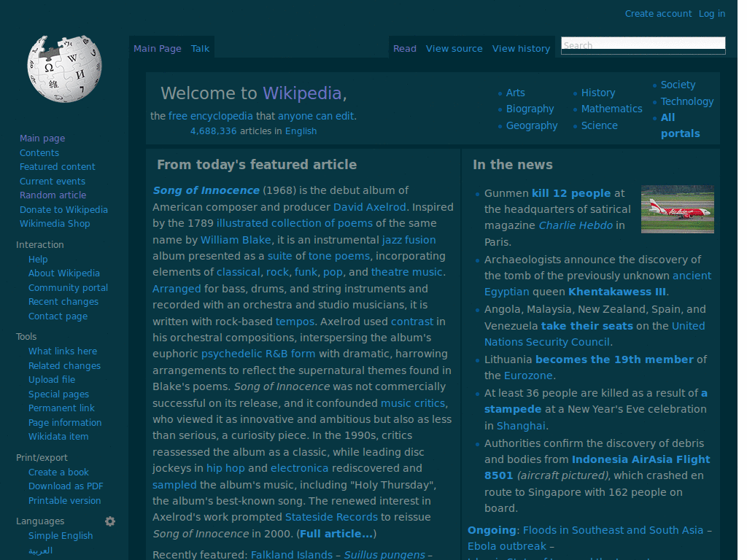Open the Society portal link
This screenshot has height=560, width=747.
tap(678, 85)
